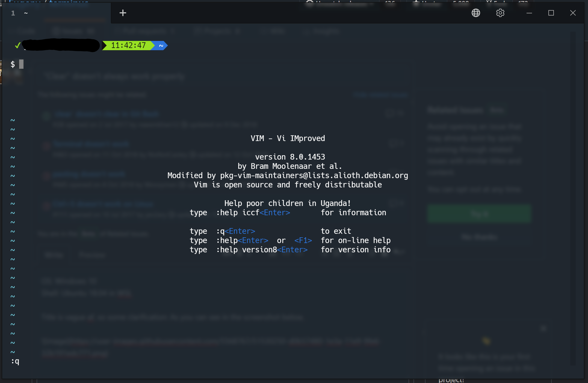The image size is (588, 383).
Task: Click the green checkmark in the shell prompt
Action: (17, 46)
